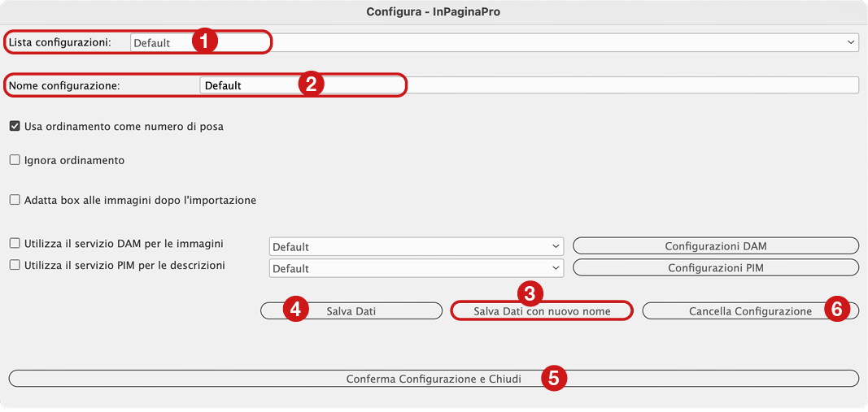Expand the DAM service Default dropdown
The image size is (868, 412).
pyautogui.click(x=417, y=246)
